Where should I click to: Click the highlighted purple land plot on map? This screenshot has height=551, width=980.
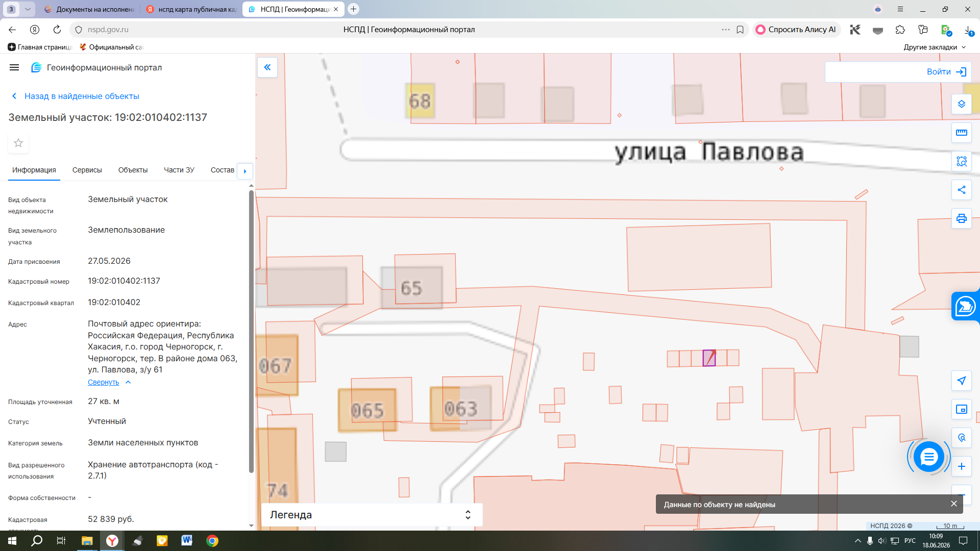(x=709, y=358)
